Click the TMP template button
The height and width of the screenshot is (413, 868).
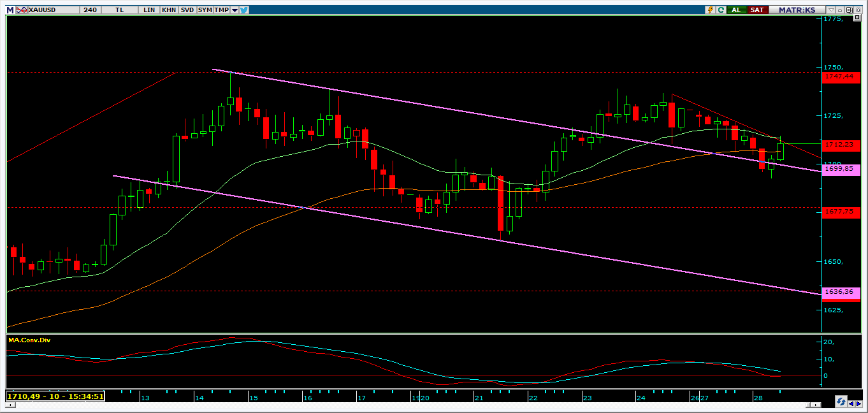point(221,10)
